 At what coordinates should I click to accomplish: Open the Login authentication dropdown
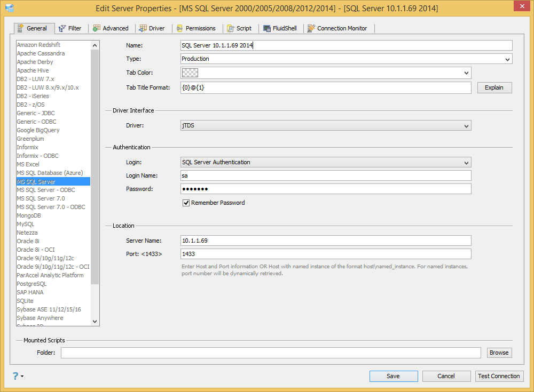pyautogui.click(x=326, y=162)
